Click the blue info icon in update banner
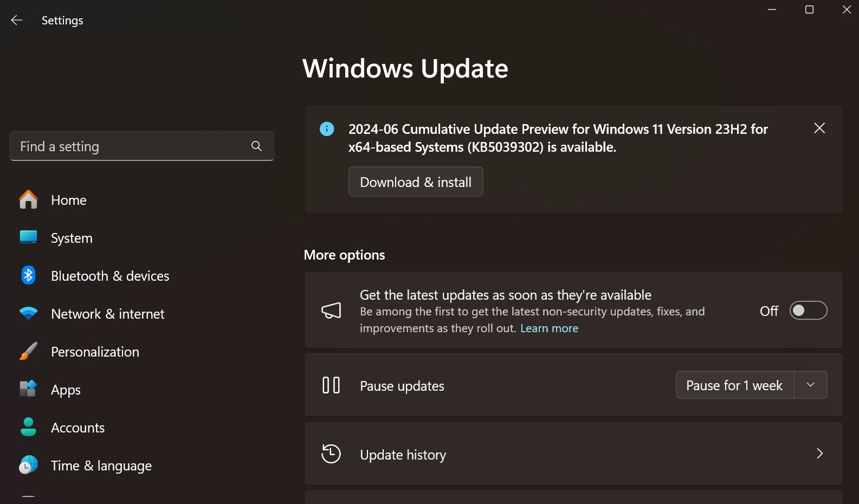Screen dimensions: 859x504 coord(327,129)
